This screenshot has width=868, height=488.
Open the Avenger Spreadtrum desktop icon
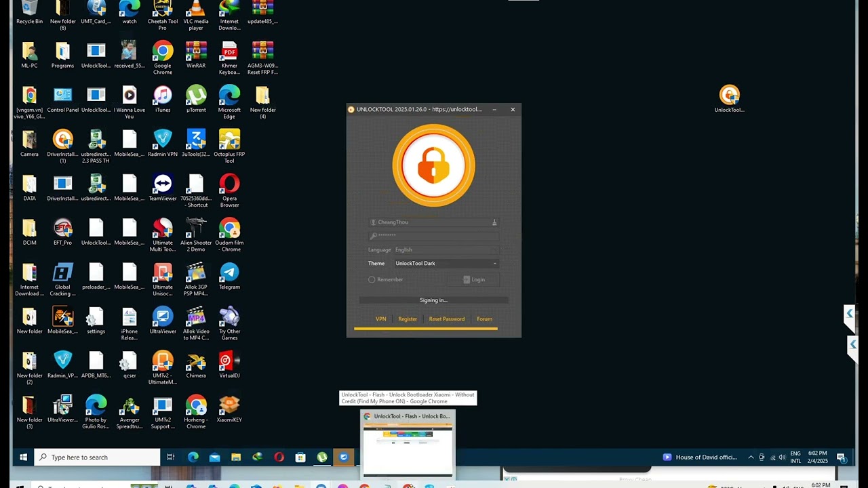(130, 411)
